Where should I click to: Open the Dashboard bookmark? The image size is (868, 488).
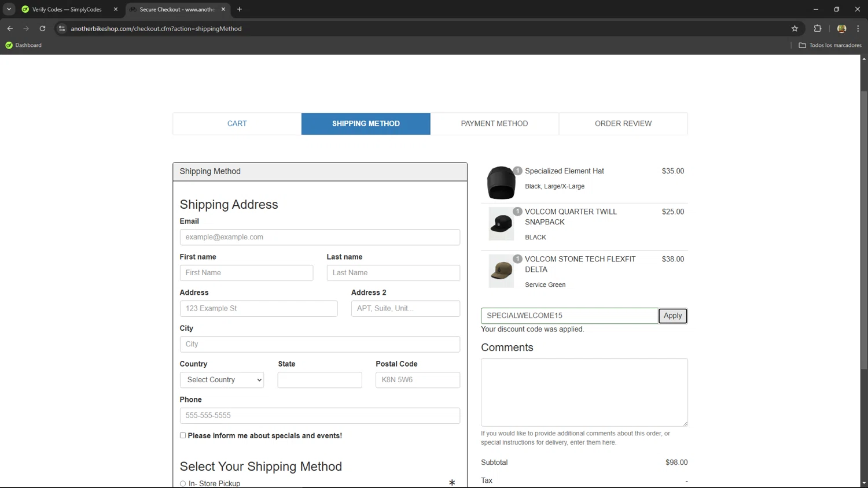tap(24, 45)
